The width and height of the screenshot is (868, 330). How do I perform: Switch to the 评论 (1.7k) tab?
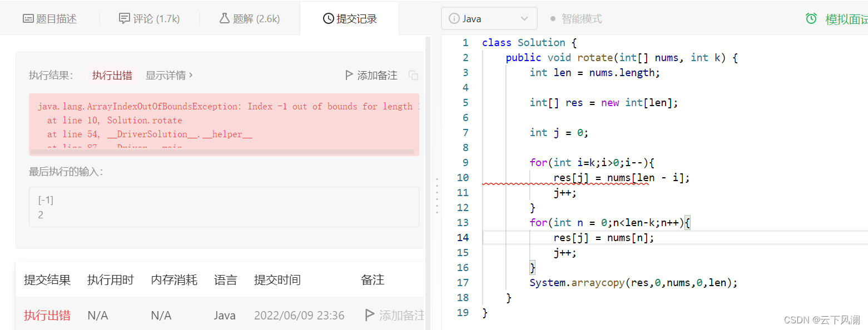coord(149,18)
